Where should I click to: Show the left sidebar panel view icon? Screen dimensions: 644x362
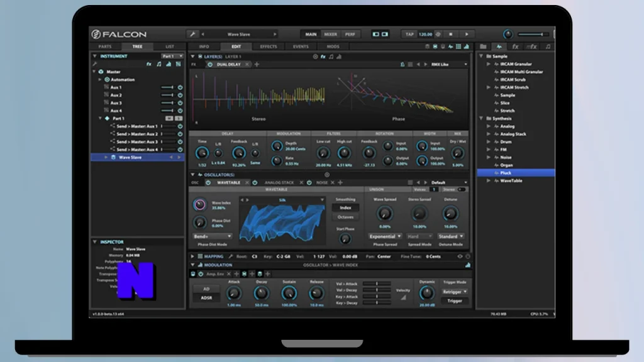pos(376,35)
